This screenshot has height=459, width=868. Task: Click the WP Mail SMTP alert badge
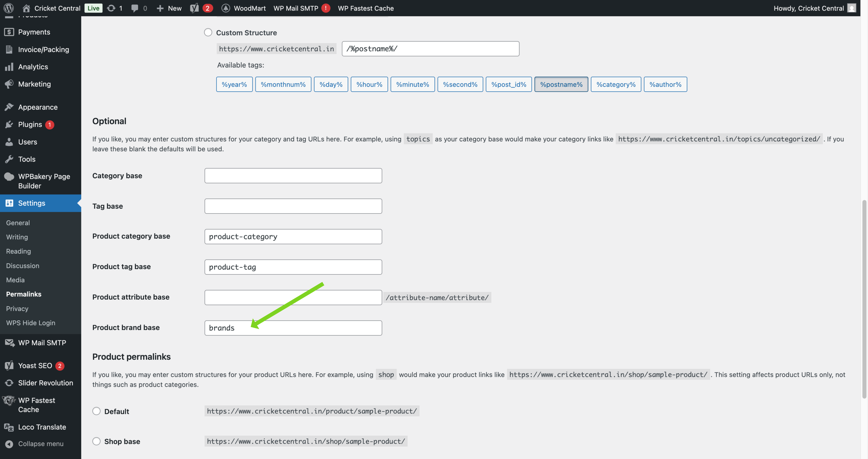point(325,8)
